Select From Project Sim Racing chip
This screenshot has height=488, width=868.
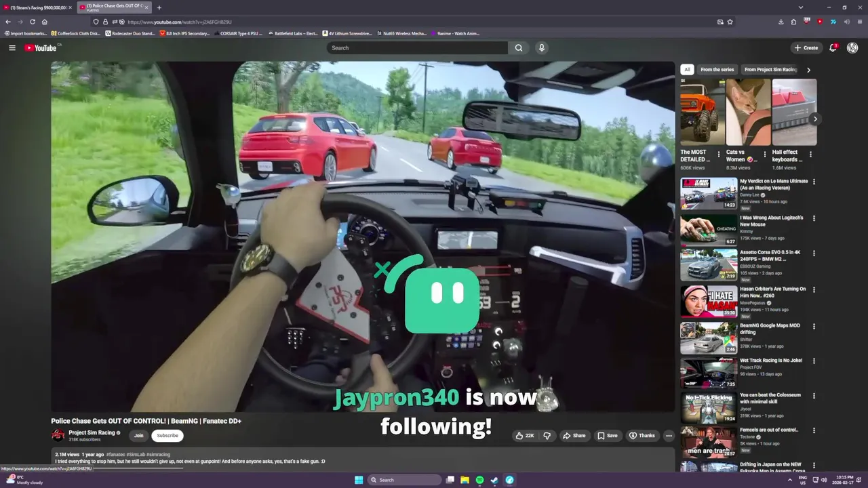[770, 69]
